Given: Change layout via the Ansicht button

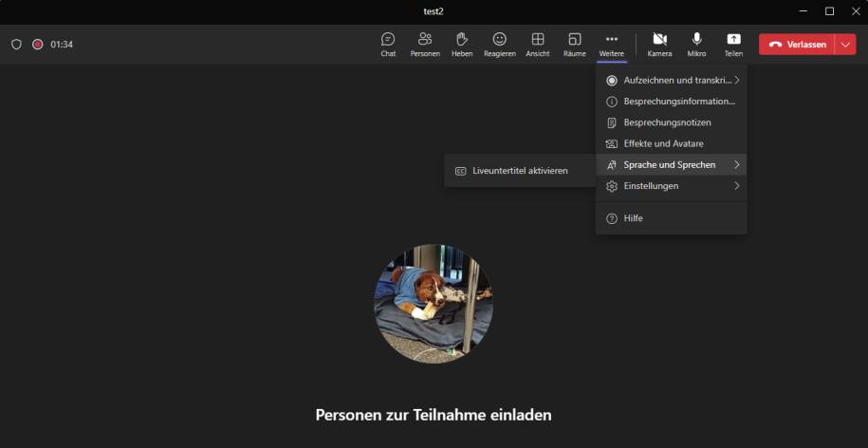Looking at the screenshot, I should [538, 45].
